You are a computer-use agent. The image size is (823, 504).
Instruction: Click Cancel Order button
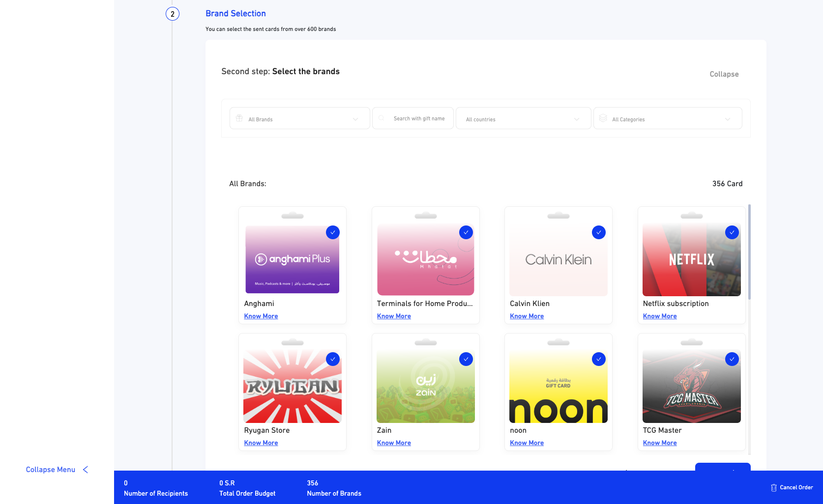pos(792,488)
